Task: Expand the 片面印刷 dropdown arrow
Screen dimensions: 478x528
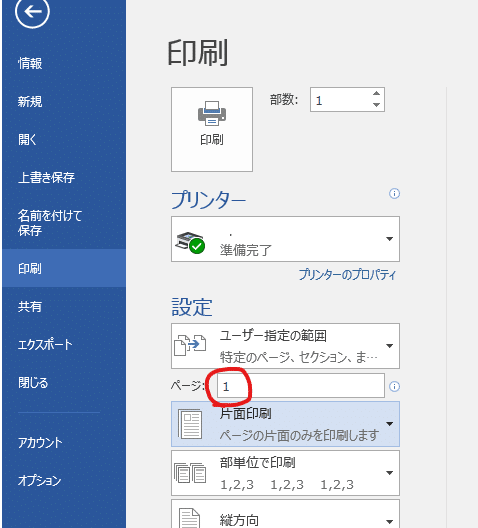Action: tap(389, 424)
